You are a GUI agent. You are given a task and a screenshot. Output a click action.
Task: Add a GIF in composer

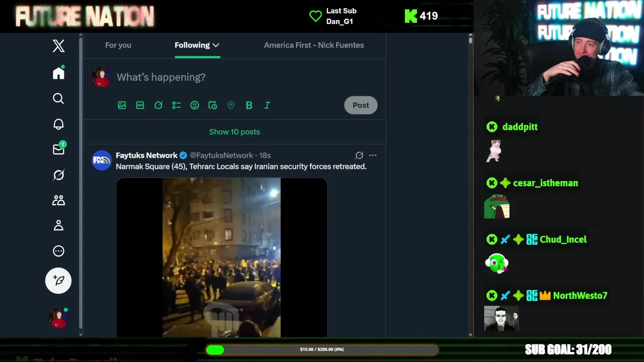pyautogui.click(x=140, y=105)
